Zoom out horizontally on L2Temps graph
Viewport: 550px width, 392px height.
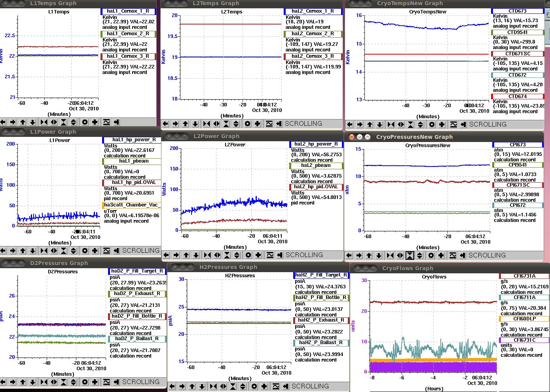click(216, 124)
